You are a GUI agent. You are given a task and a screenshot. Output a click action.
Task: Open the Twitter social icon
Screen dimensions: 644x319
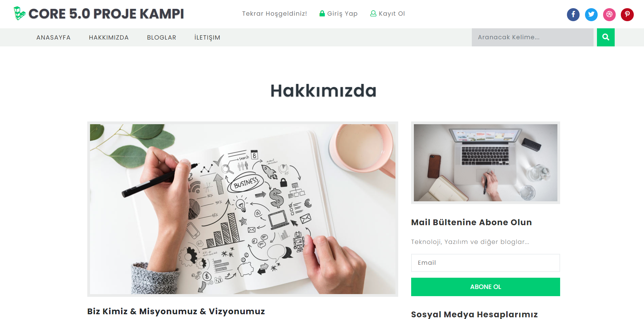point(591,15)
